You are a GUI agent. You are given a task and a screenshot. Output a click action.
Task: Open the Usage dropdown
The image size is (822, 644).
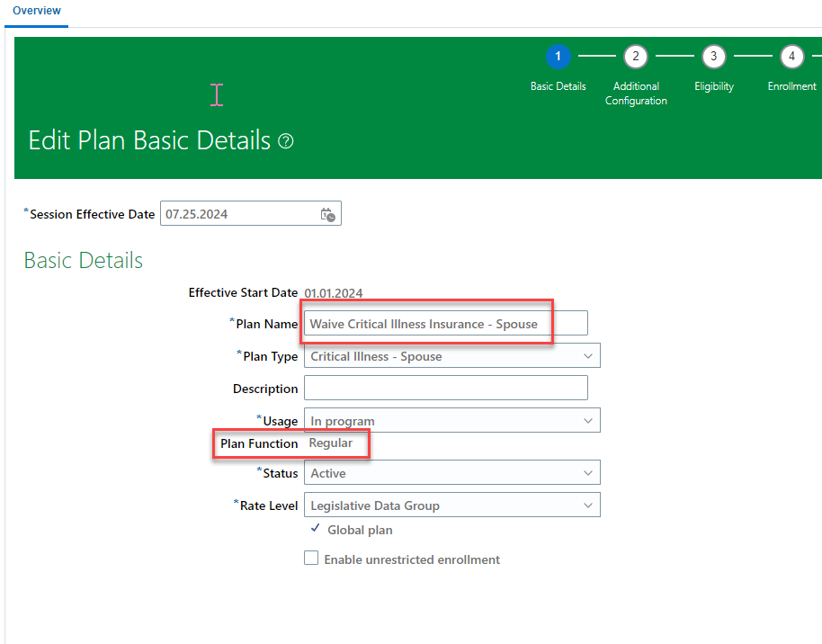590,420
